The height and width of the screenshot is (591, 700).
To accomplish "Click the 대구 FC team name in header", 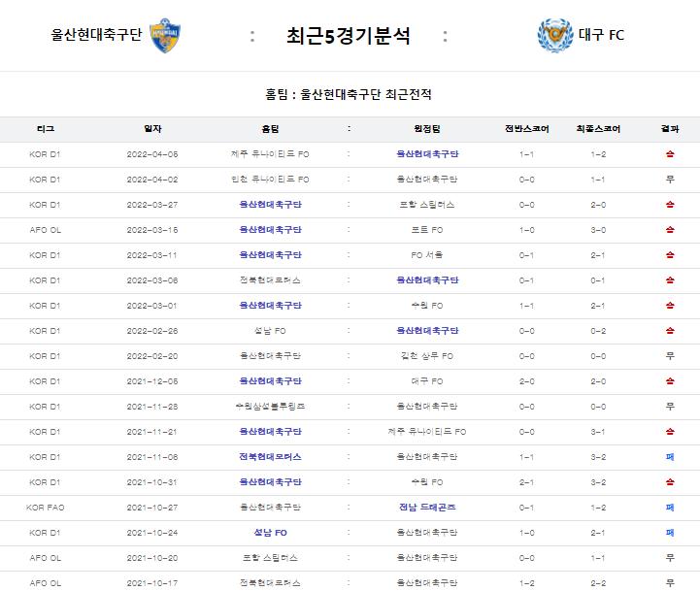I will (601, 34).
